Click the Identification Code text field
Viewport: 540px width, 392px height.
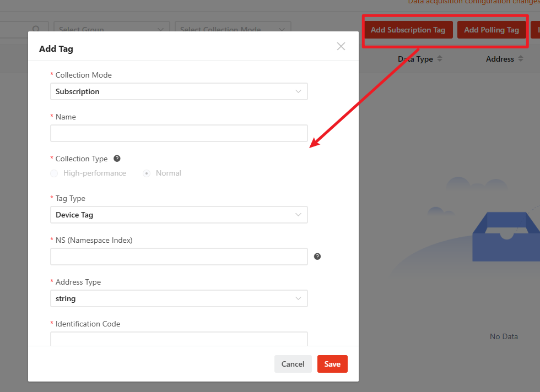point(179,339)
